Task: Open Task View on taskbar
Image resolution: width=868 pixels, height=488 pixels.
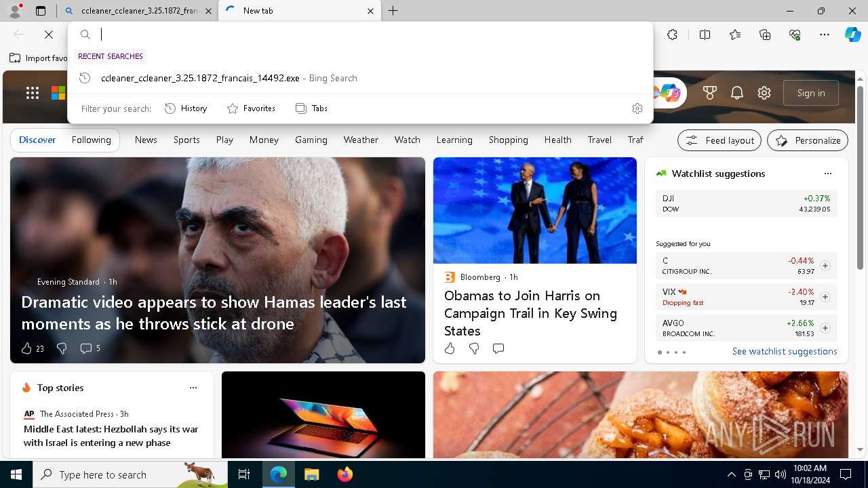Action: point(244,474)
